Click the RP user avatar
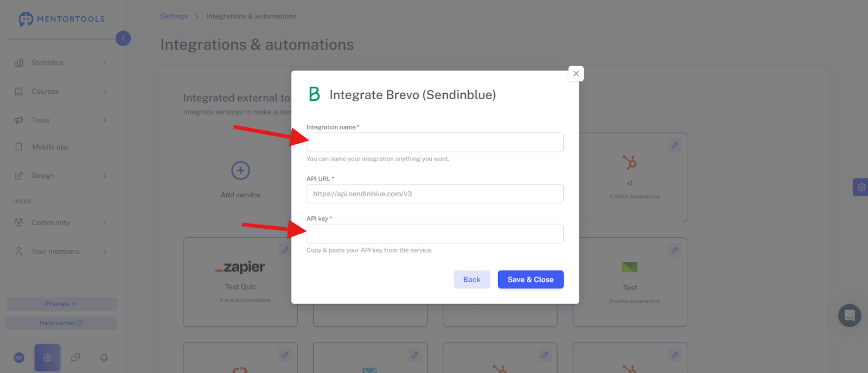 click(19, 358)
